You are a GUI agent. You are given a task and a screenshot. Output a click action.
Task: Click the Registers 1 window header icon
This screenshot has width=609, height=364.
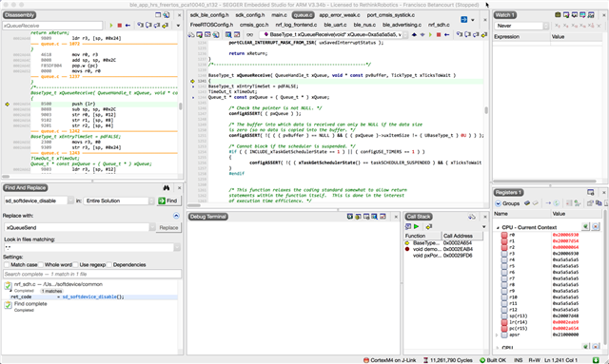point(591,193)
